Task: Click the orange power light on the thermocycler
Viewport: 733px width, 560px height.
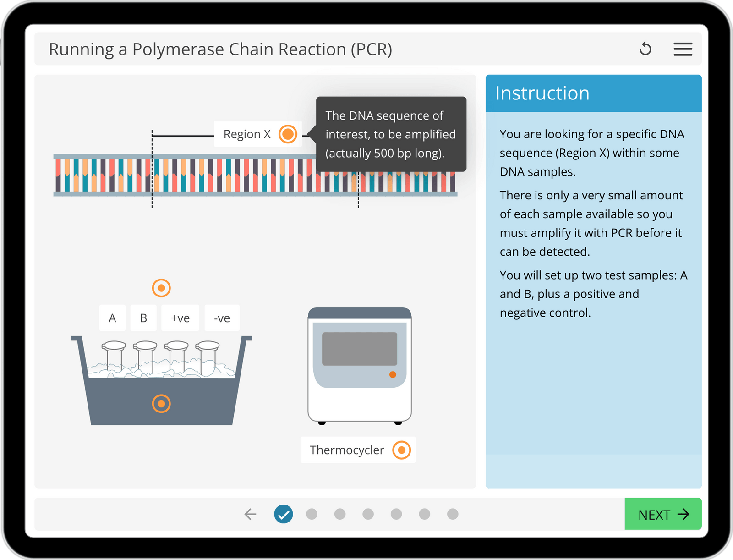Action: [x=393, y=374]
